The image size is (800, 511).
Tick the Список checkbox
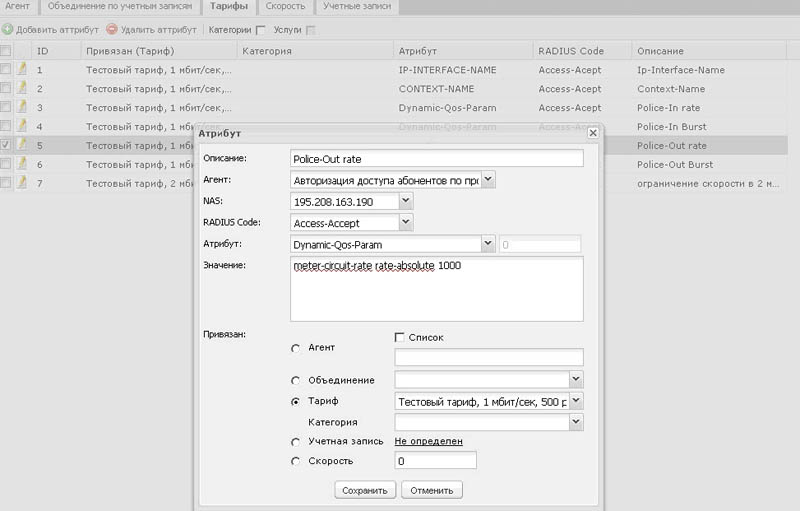(x=400, y=338)
